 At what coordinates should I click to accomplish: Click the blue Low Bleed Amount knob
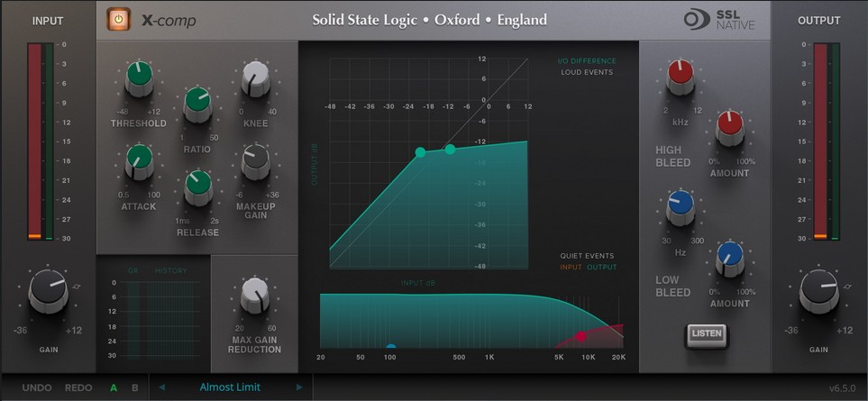pos(729,259)
